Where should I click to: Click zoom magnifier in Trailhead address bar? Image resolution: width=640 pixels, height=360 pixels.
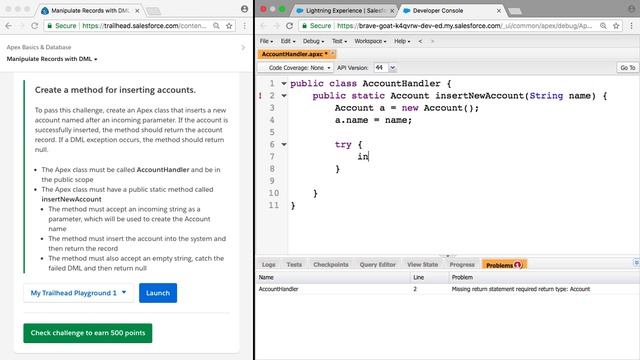point(216,26)
